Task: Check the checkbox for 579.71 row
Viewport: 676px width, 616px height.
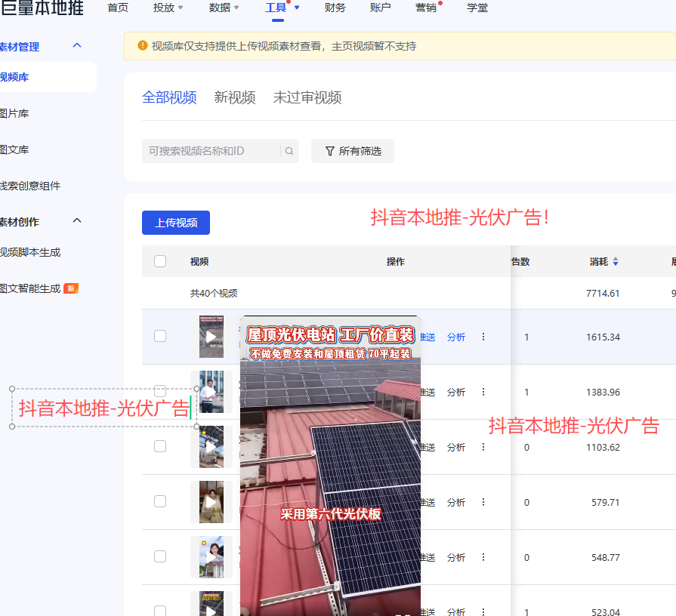Action: (160, 501)
